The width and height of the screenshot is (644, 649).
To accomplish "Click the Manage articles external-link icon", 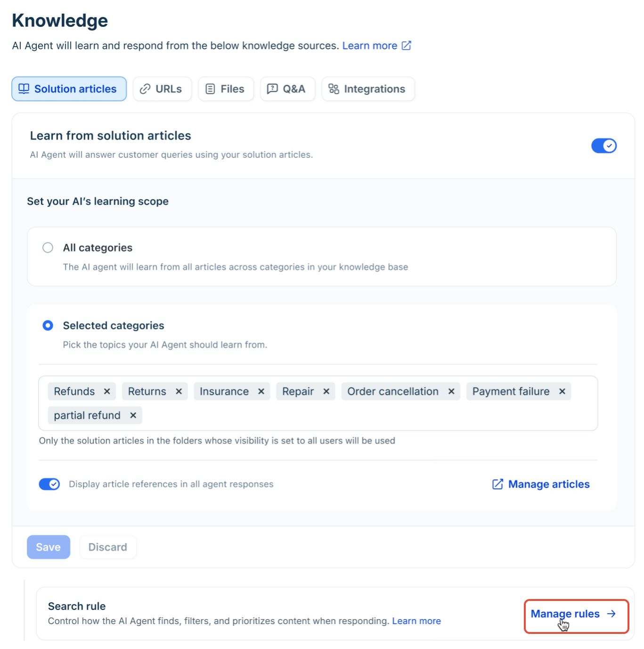I will click(x=497, y=484).
